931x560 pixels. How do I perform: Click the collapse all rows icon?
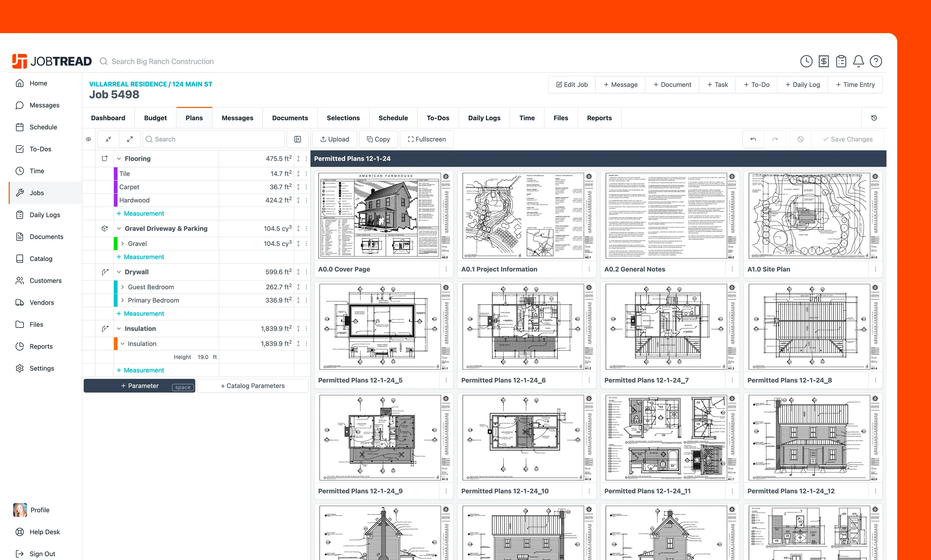[x=108, y=139]
